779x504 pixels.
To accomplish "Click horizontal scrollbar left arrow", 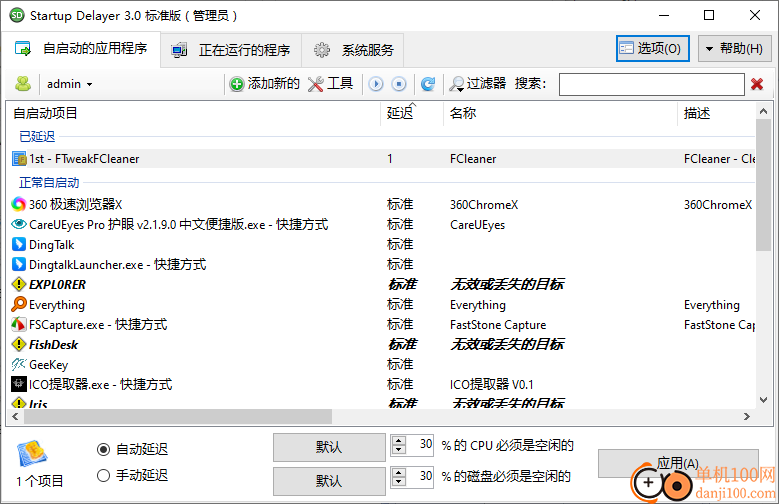I will 15,417.
